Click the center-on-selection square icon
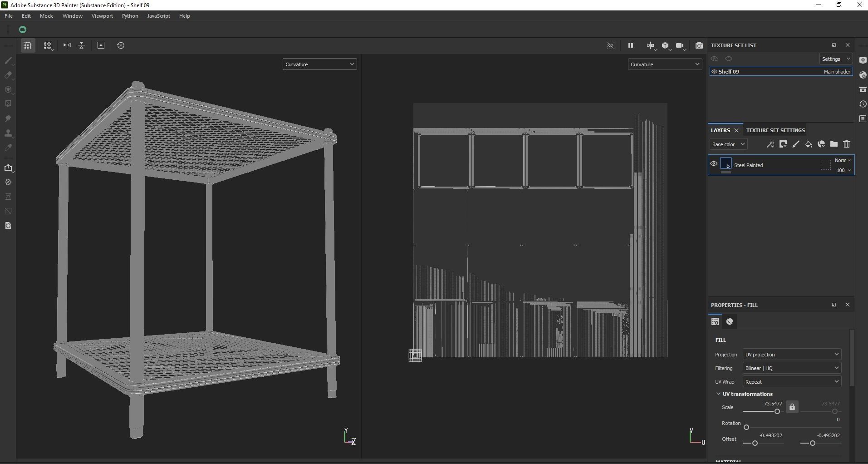This screenshot has width=868, height=464. coord(101,45)
